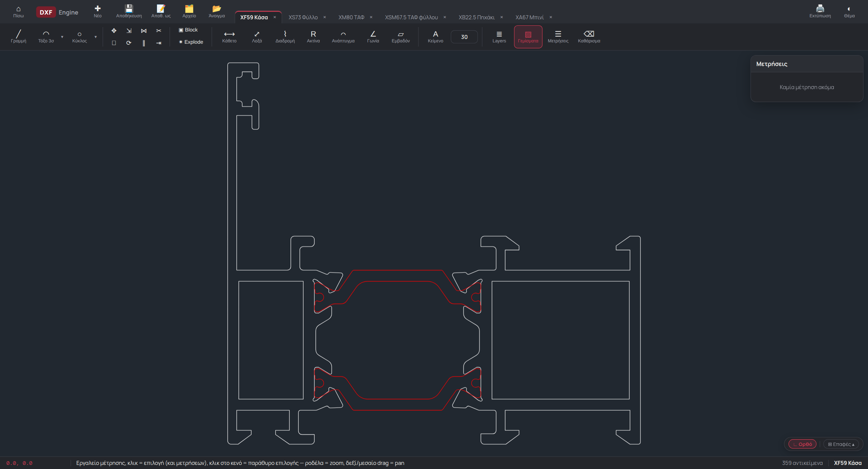Activate the parallel offset tool icon
This screenshot has height=469, width=868.
point(144,43)
